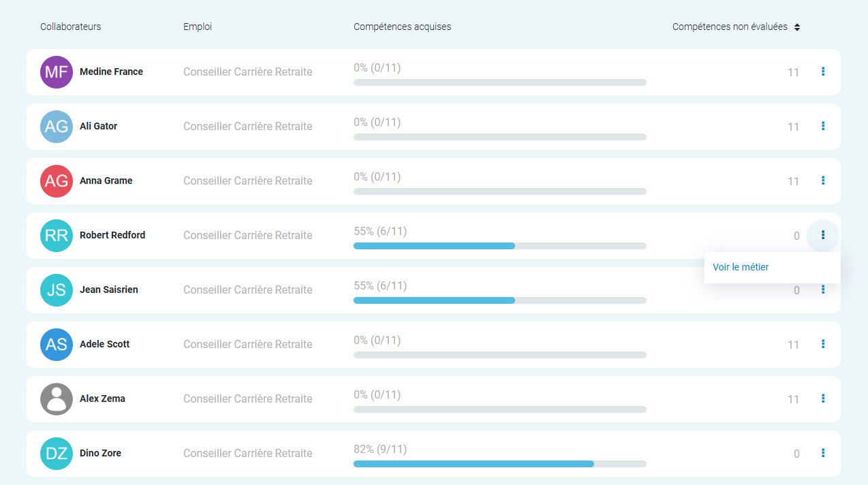The height and width of the screenshot is (485, 868).
Task: Click the DZ avatar of Dino Zore
Action: coord(57,454)
